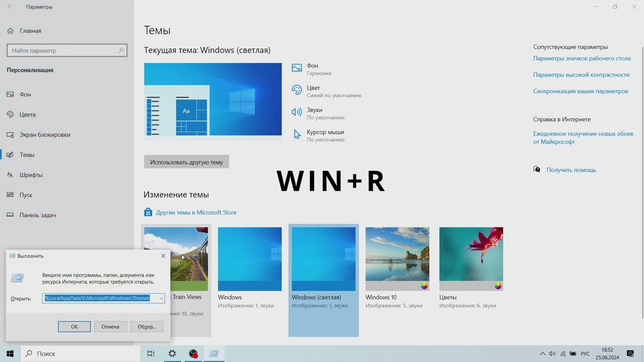Maximize or restore the Параметры window

click(615, 7)
